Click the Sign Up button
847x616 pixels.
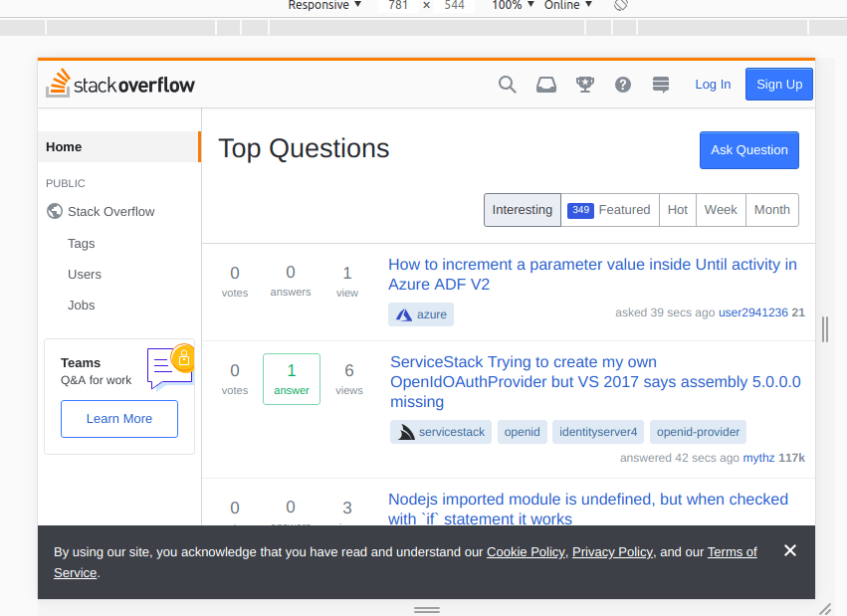tap(779, 85)
